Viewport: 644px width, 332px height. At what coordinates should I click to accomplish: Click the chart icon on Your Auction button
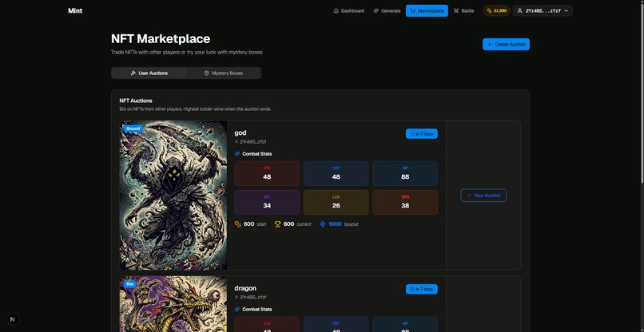[469, 196]
